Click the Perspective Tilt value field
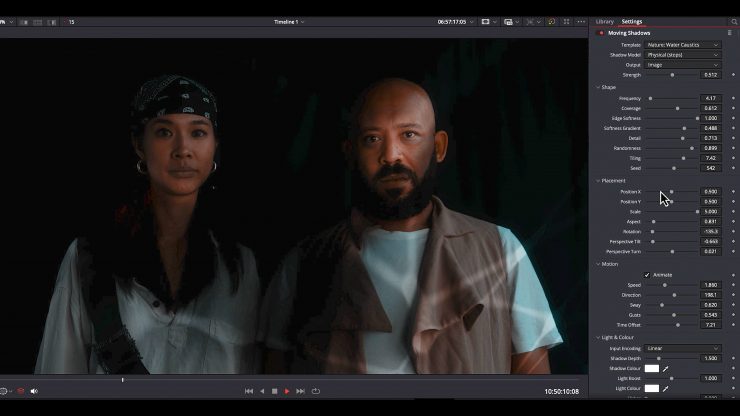The width and height of the screenshot is (740, 416). click(711, 241)
